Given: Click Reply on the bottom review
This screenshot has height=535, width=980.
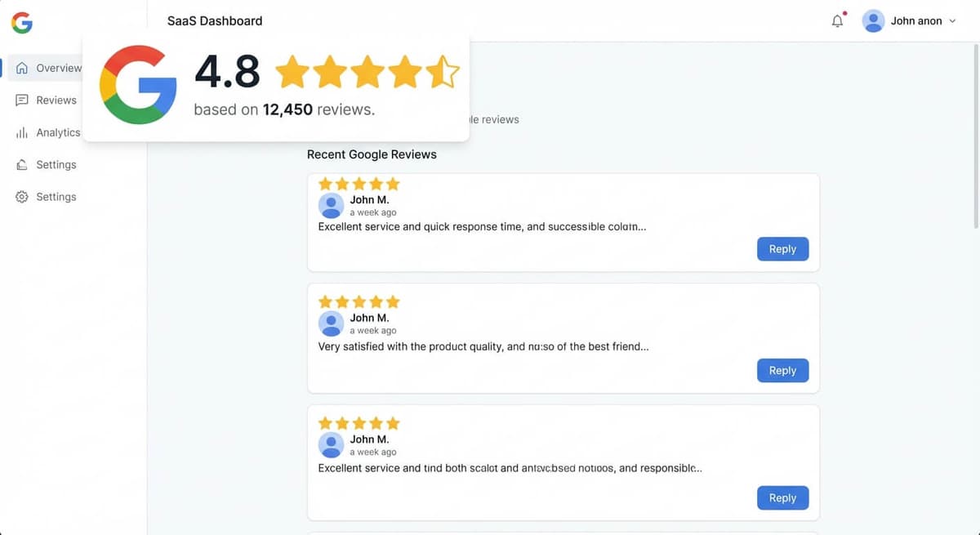Looking at the screenshot, I should pyautogui.click(x=782, y=497).
